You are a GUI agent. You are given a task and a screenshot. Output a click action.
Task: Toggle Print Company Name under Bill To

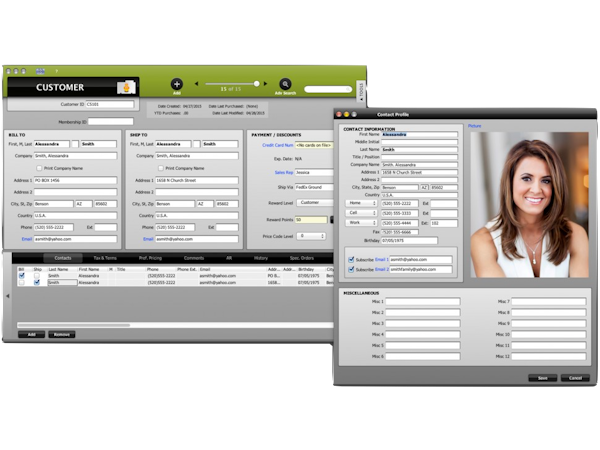point(39,168)
